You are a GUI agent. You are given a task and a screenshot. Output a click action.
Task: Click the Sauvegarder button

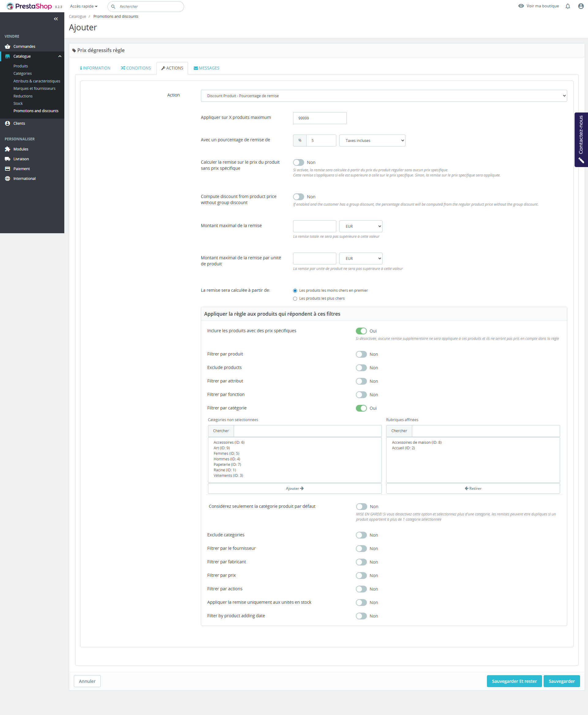click(562, 681)
